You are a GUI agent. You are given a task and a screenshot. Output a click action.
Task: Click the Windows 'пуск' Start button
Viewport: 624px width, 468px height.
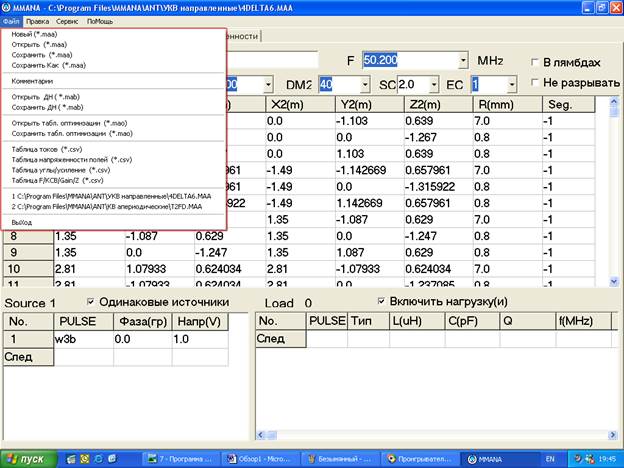tap(29, 459)
